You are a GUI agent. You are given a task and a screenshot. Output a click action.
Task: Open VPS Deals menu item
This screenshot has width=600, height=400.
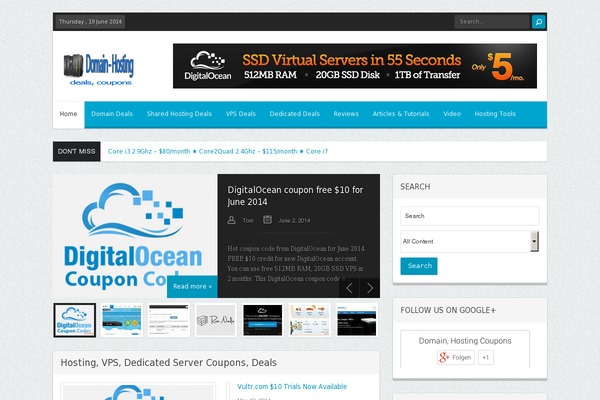click(x=241, y=114)
